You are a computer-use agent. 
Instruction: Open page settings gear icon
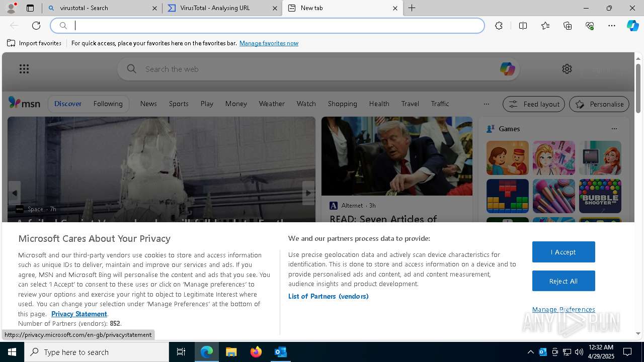567,69
